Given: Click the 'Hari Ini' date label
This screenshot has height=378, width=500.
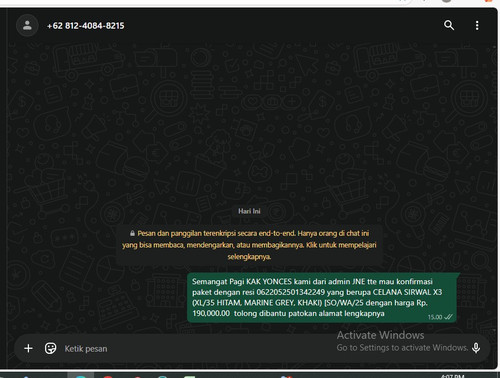Looking at the screenshot, I should click(x=249, y=211).
